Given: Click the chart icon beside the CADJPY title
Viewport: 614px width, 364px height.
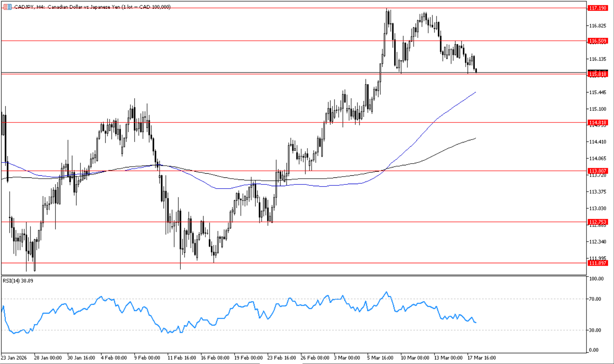Looking at the screenshot, I should coord(7,7).
